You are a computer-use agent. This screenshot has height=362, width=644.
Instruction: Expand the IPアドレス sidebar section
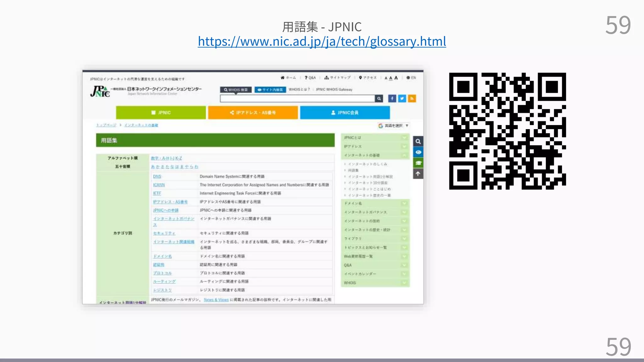click(375, 146)
